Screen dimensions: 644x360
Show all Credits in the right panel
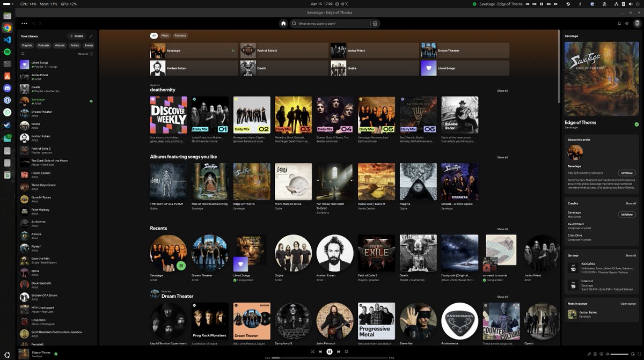pos(631,203)
